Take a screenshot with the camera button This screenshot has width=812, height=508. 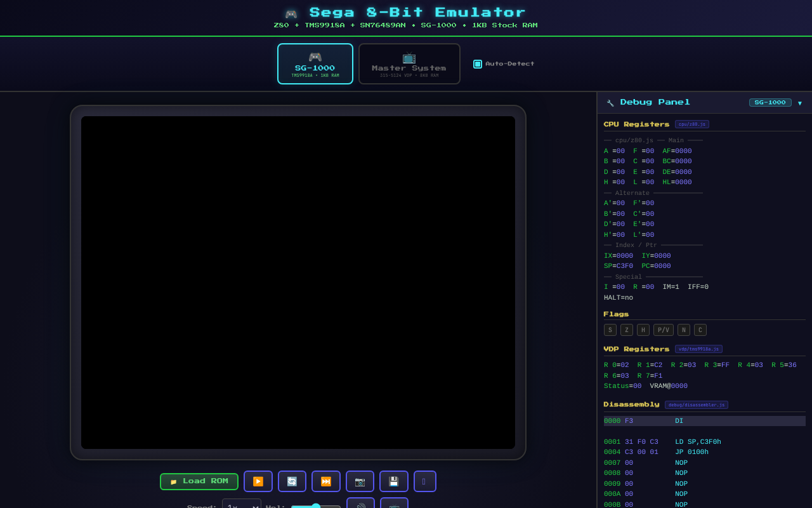360,481
